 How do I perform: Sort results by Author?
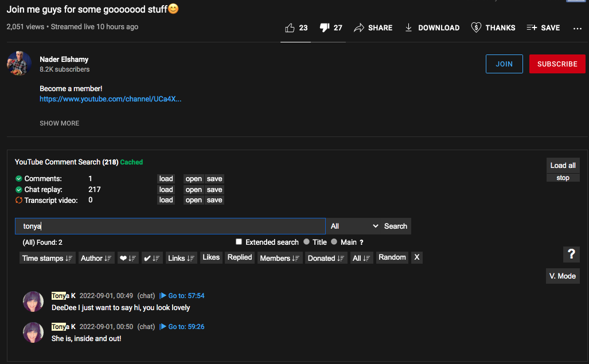tap(96, 258)
